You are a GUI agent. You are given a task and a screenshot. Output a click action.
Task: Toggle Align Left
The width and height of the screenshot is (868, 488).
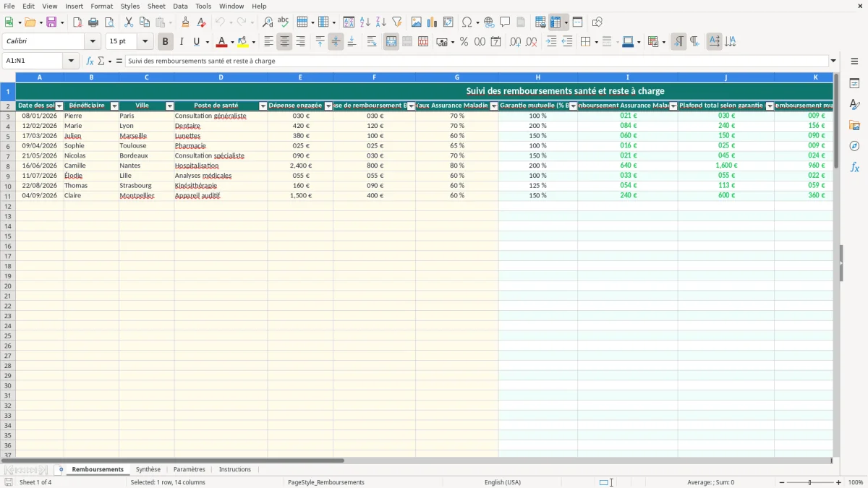tap(268, 42)
